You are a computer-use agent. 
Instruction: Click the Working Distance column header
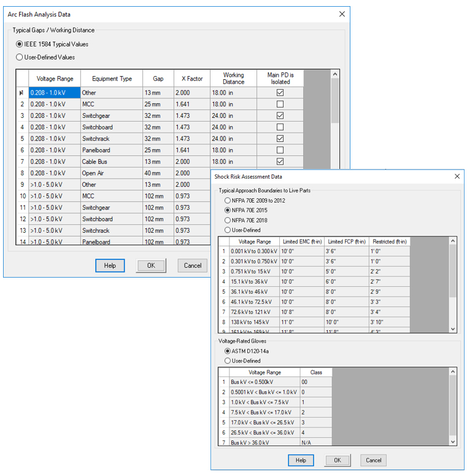tap(233, 79)
